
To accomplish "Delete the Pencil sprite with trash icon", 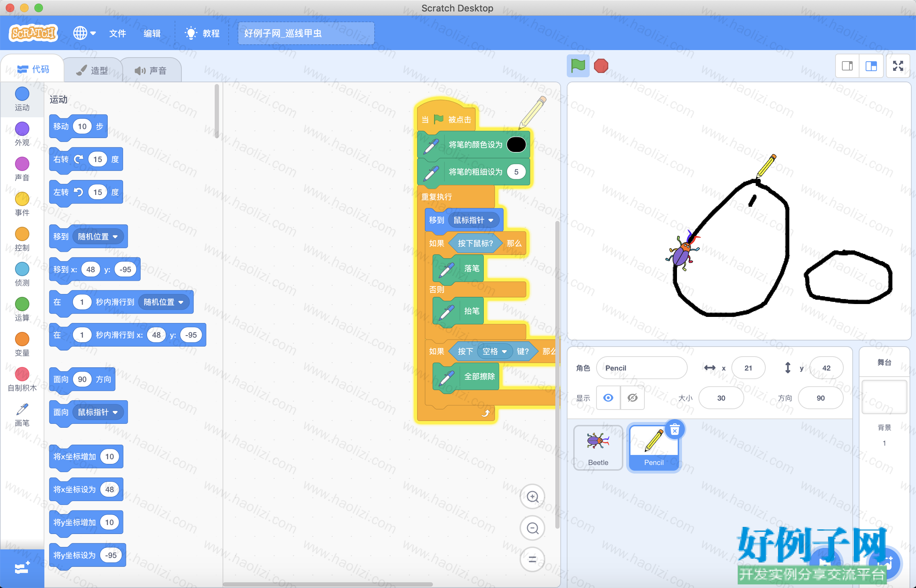I will tap(675, 430).
